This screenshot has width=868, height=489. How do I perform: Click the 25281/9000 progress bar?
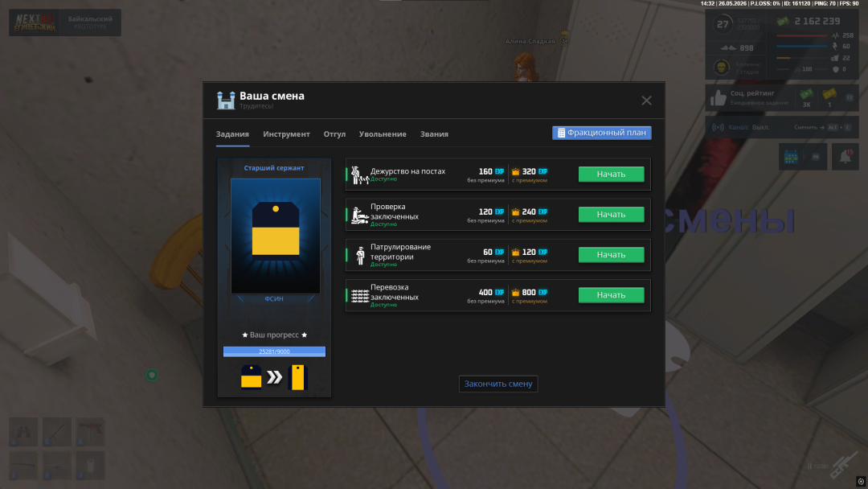click(x=274, y=351)
